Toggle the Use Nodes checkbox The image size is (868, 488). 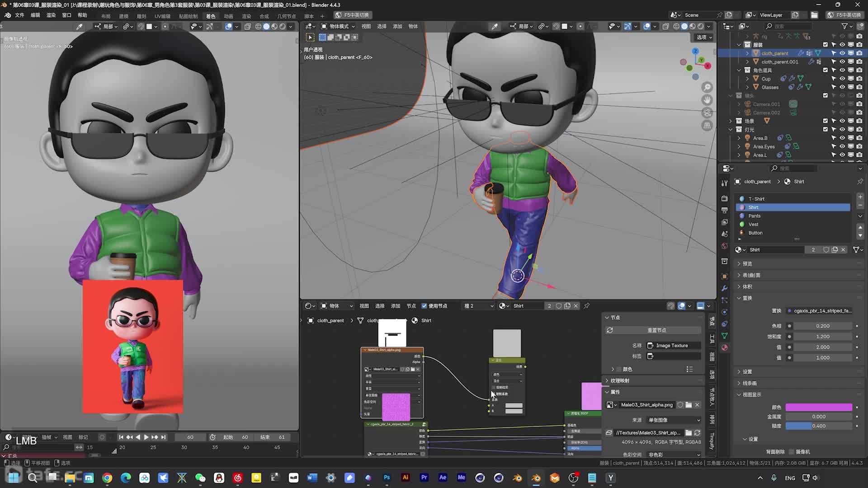pyautogui.click(x=424, y=306)
